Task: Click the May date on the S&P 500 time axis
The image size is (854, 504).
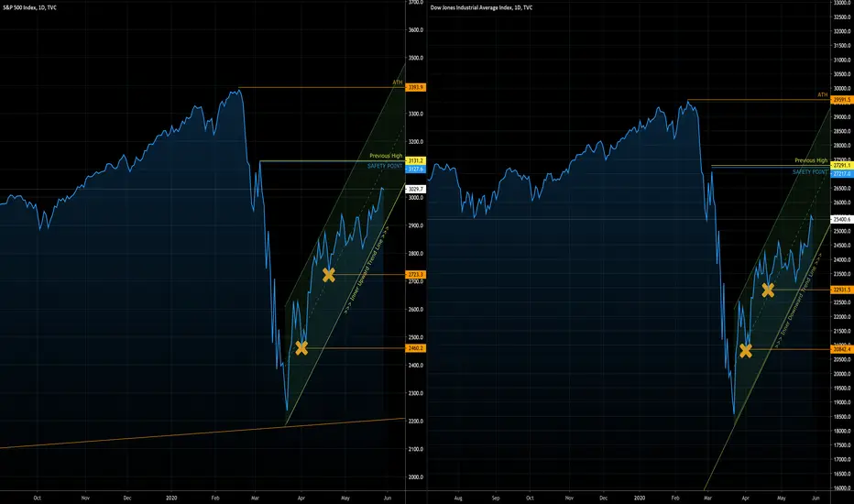Action: pos(345,498)
